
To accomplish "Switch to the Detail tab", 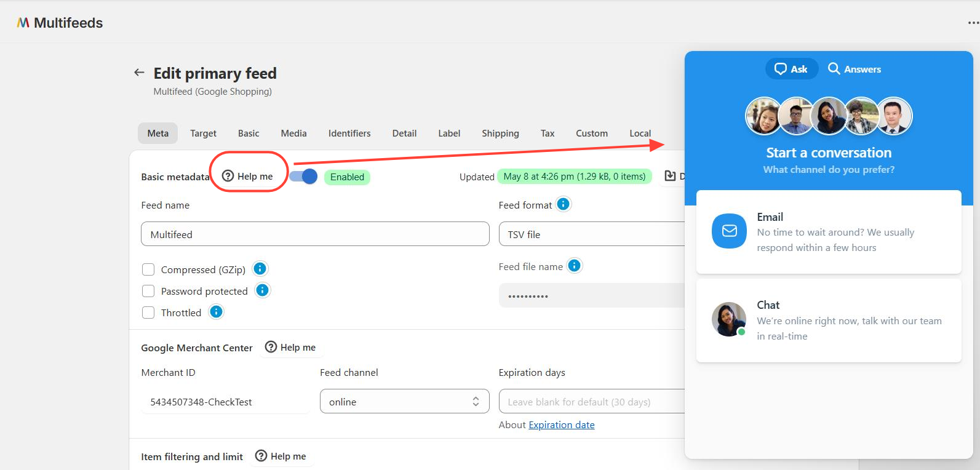I will pyautogui.click(x=405, y=133).
